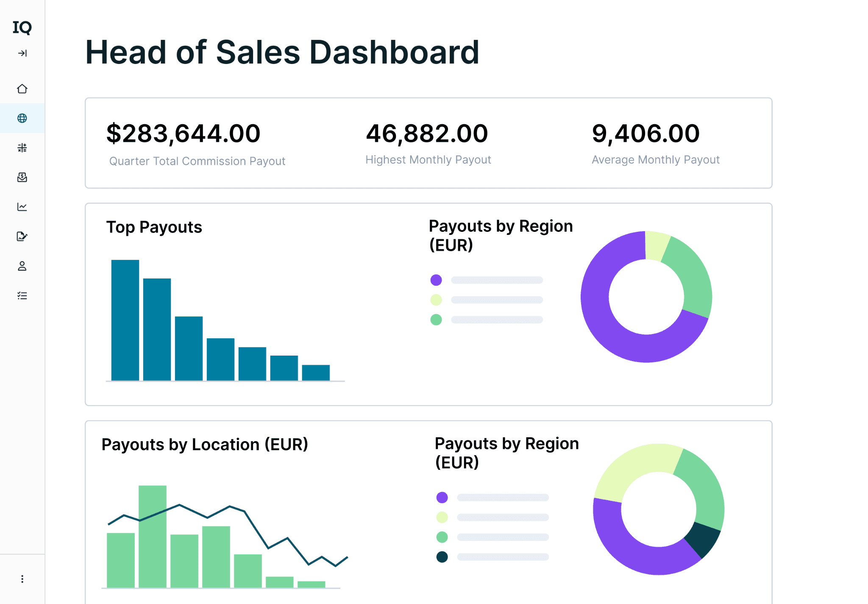Click the 9,406.00 average payout value
868x604 pixels.
[645, 134]
